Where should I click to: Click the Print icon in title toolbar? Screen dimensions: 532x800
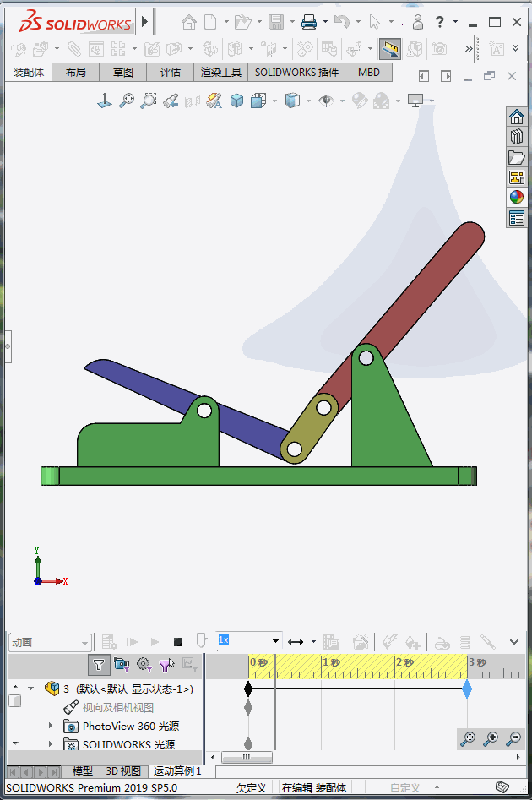click(309, 22)
